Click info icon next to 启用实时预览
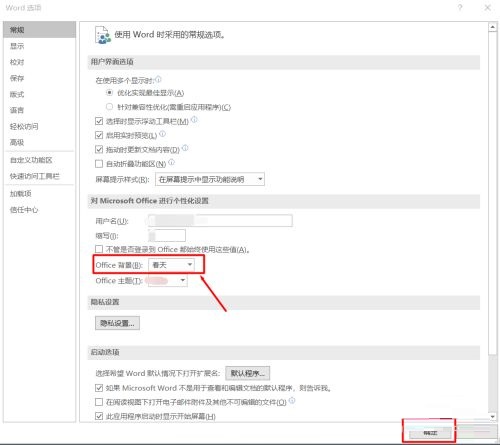This screenshot has width=500, height=445. (x=162, y=134)
